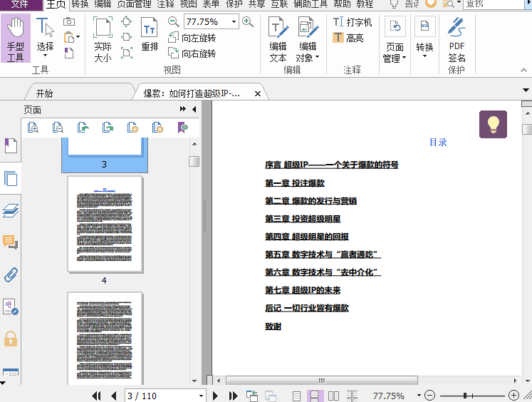Screen dimensions: 532x402
Task: Open the Layers side panel
Action: 11,210
